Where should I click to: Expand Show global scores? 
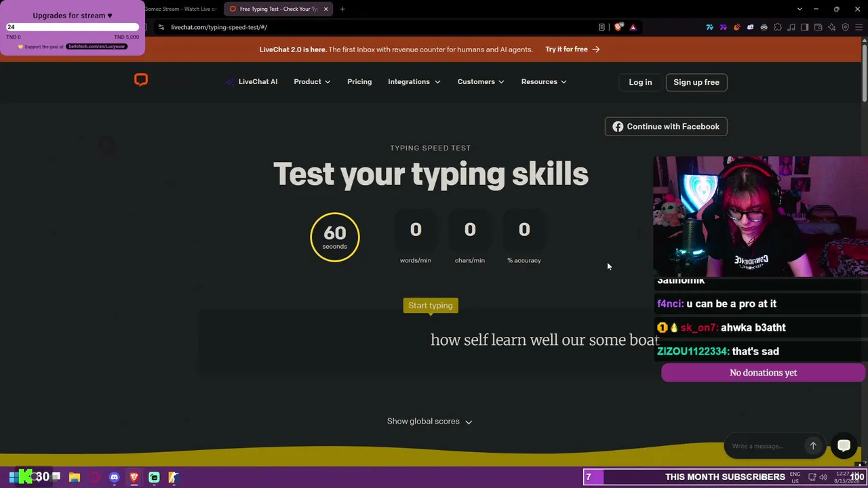pos(430,422)
